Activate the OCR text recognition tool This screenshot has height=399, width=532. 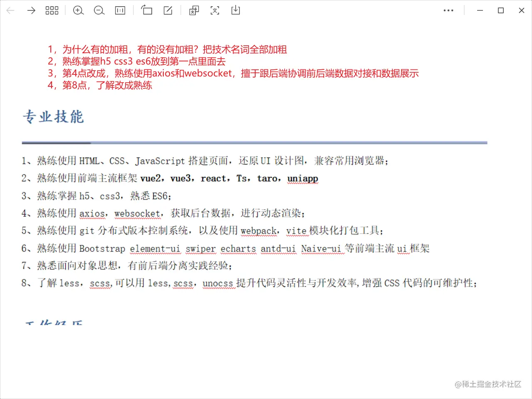click(x=214, y=10)
